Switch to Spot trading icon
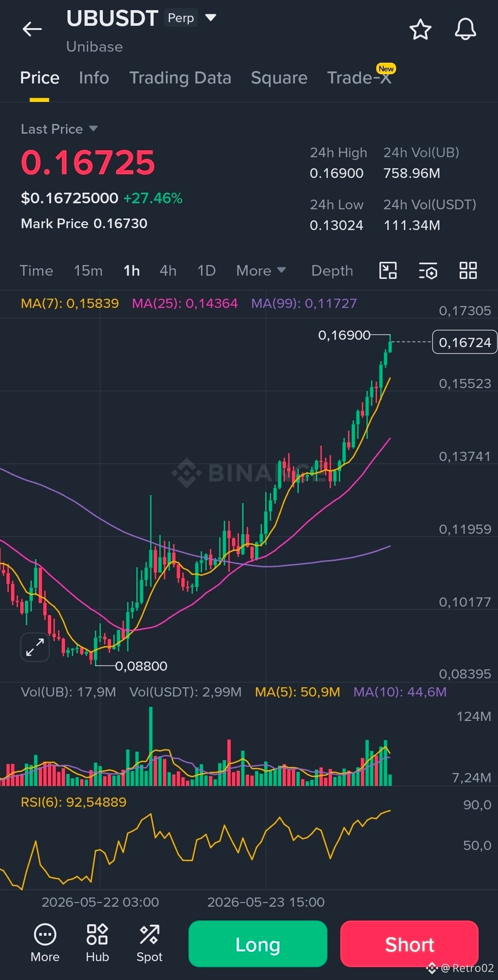This screenshot has width=498, height=980. coord(149,943)
